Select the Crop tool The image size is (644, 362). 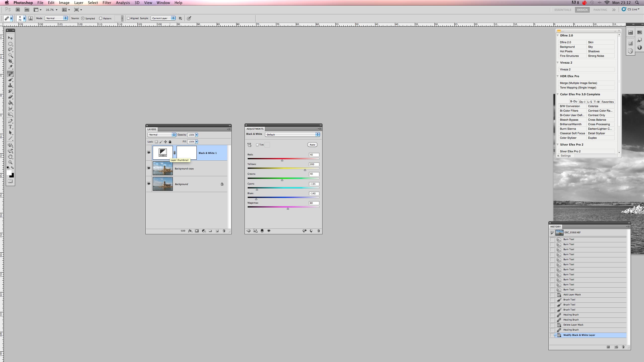pos(10,61)
